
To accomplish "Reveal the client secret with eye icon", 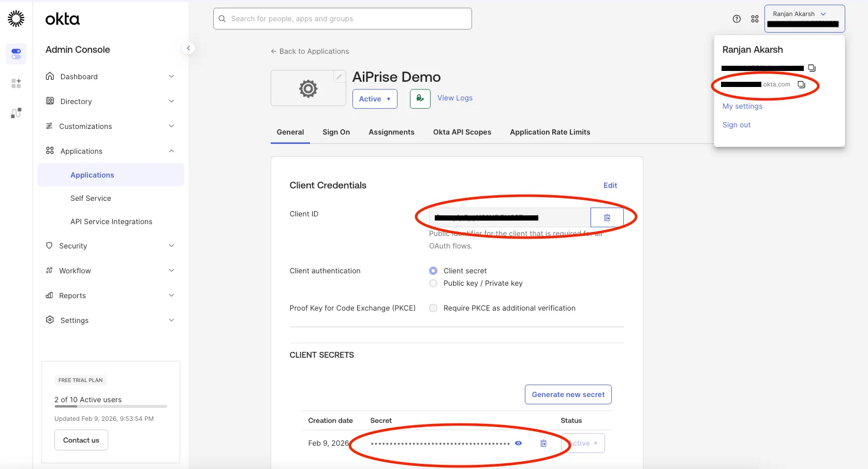I will pyautogui.click(x=518, y=443).
